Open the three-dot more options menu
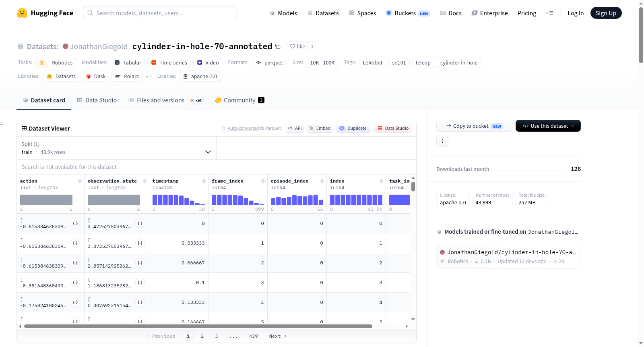 click(x=442, y=141)
